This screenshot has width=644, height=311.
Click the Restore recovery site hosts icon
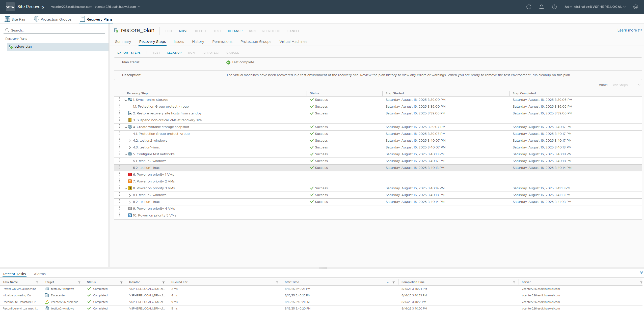pyautogui.click(x=130, y=113)
